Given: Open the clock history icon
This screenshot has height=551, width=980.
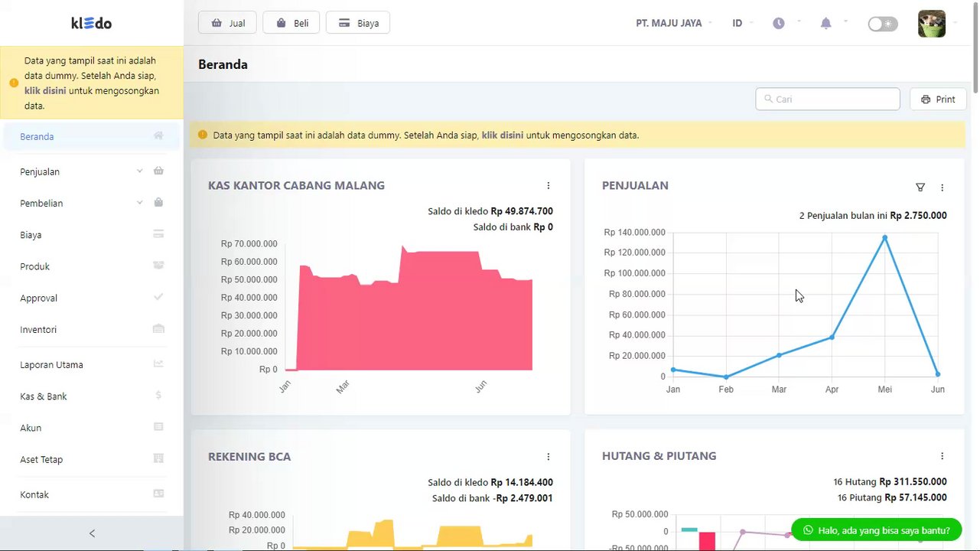Looking at the screenshot, I should coord(778,24).
